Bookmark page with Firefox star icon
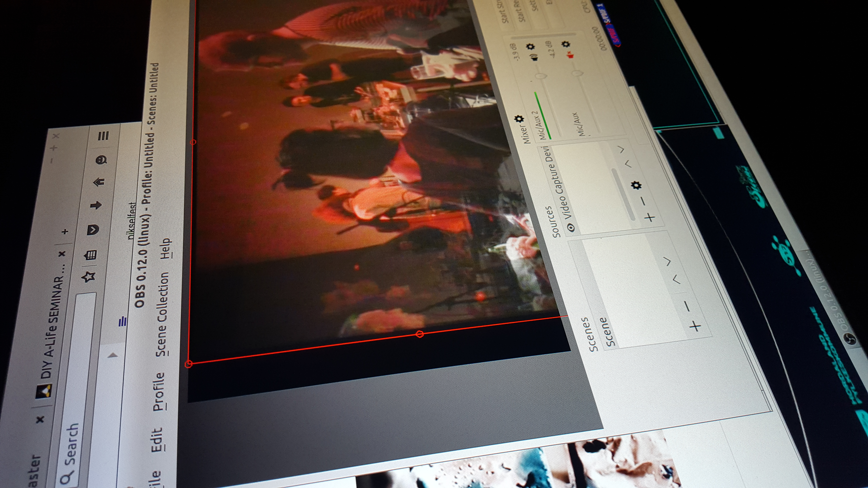 (x=89, y=277)
